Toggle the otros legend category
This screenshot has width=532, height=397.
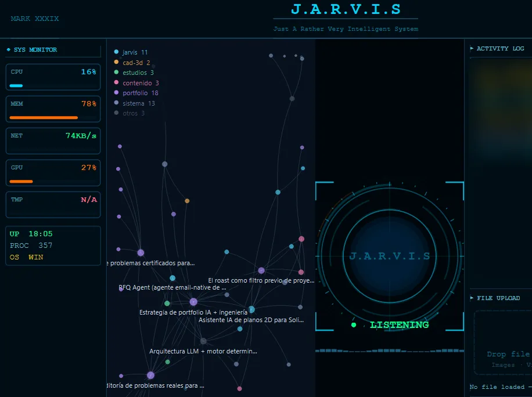tap(130, 113)
